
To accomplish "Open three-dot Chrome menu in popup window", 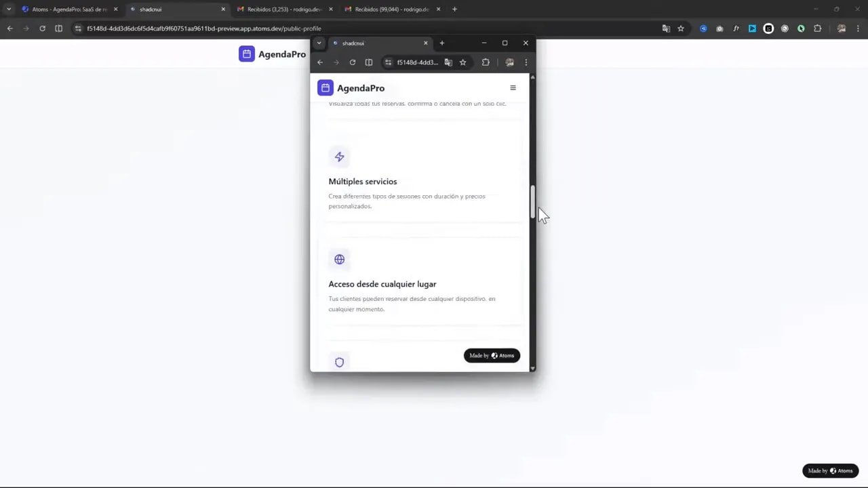I will tap(526, 62).
